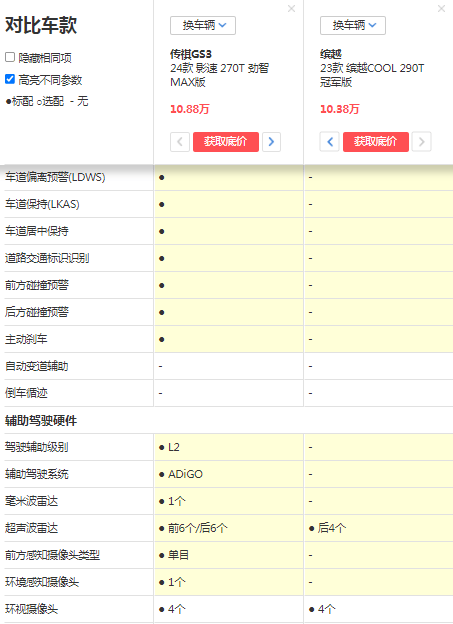Open 换车辆 dropdown for 缤越
This screenshot has width=453, height=624.
[353, 25]
